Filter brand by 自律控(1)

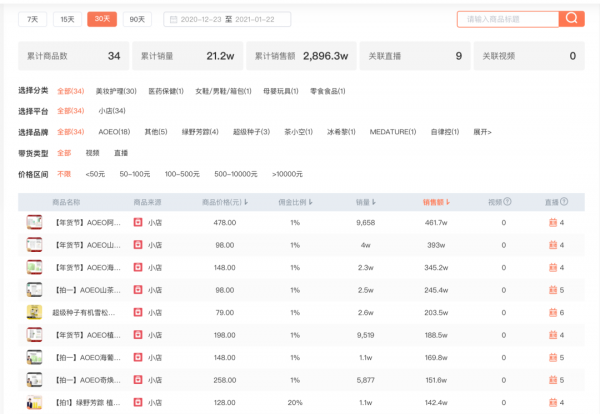(x=445, y=132)
